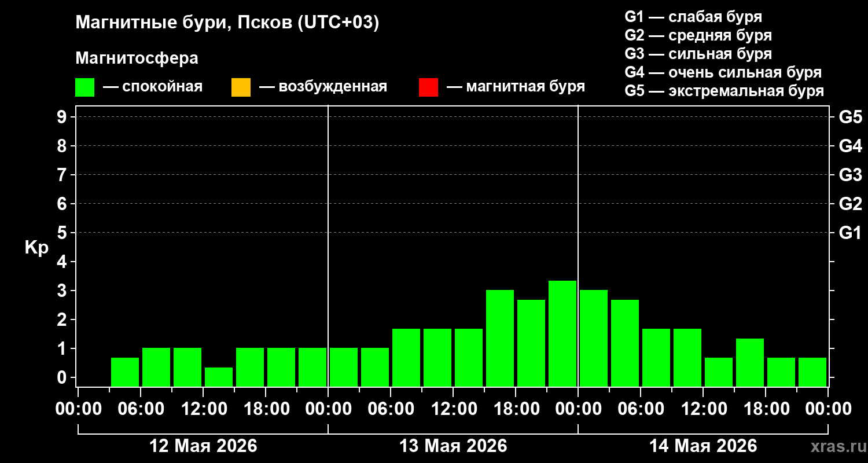The height and width of the screenshot is (463, 868).
Task: Click the Kp value 7 axis label
Action: coord(63,175)
